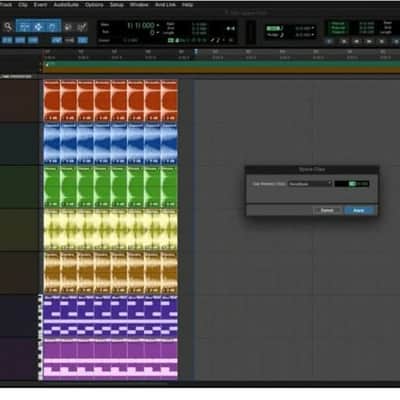Click the green value field in the dialog
The image size is (400, 400).
click(x=352, y=184)
